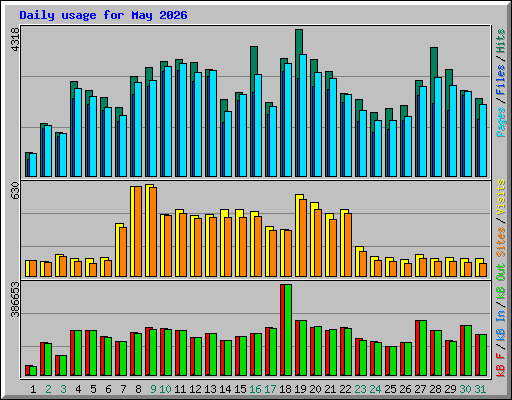The height and width of the screenshot is (400, 512).
Task: Click the 4318 hits axis value
Action: pos(15,39)
